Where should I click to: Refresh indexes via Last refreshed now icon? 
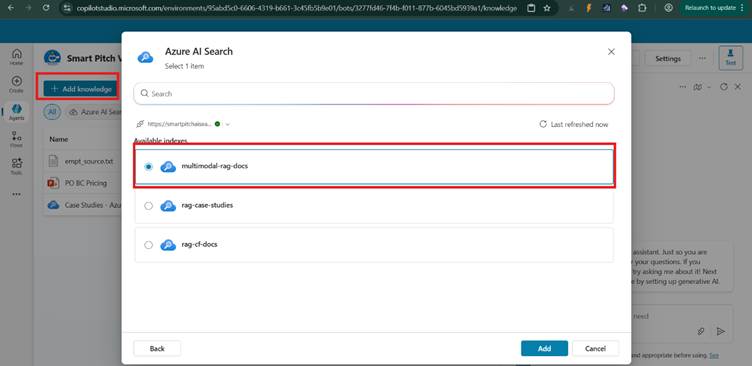(543, 124)
